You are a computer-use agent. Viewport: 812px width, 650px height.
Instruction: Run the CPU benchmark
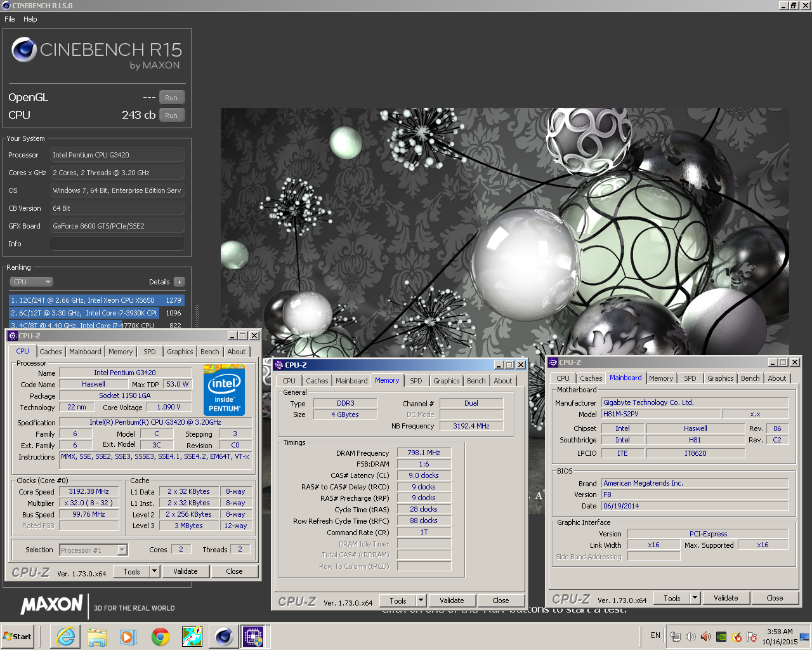[171, 116]
